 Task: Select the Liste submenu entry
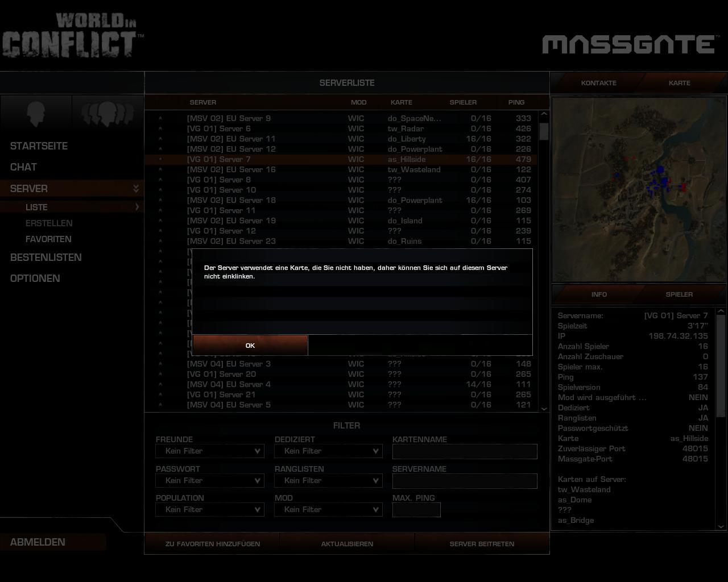(x=71, y=207)
